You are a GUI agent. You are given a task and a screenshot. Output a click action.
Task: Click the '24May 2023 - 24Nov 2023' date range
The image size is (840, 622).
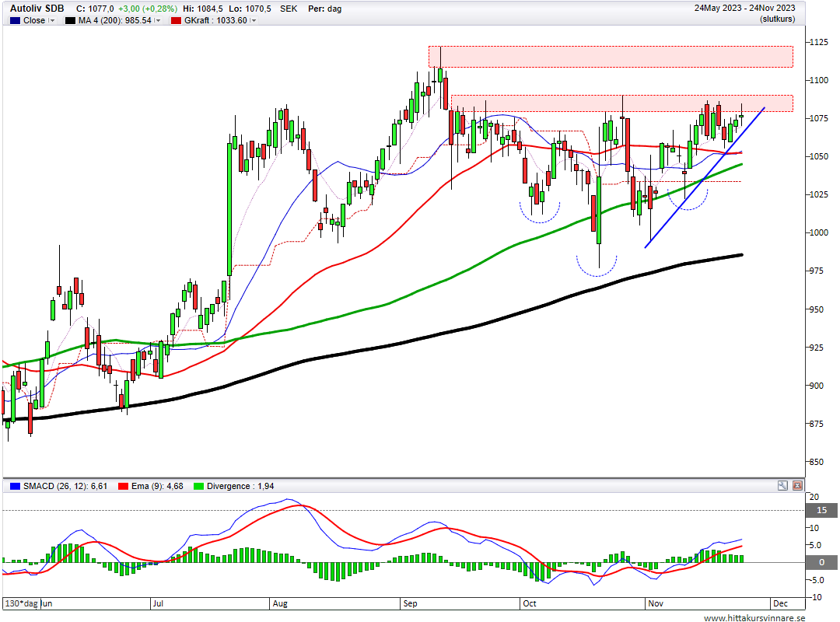(x=744, y=8)
